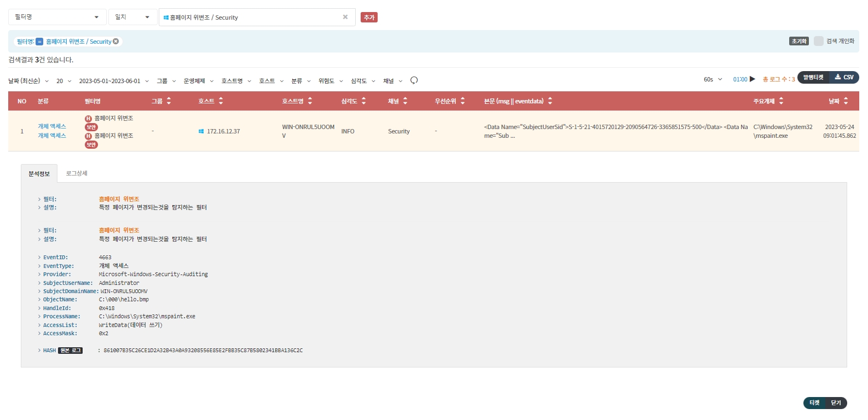Image resolution: width=868 pixels, height=420 pixels.
Task: Open the 필터명 field dropdown
Action: [57, 17]
